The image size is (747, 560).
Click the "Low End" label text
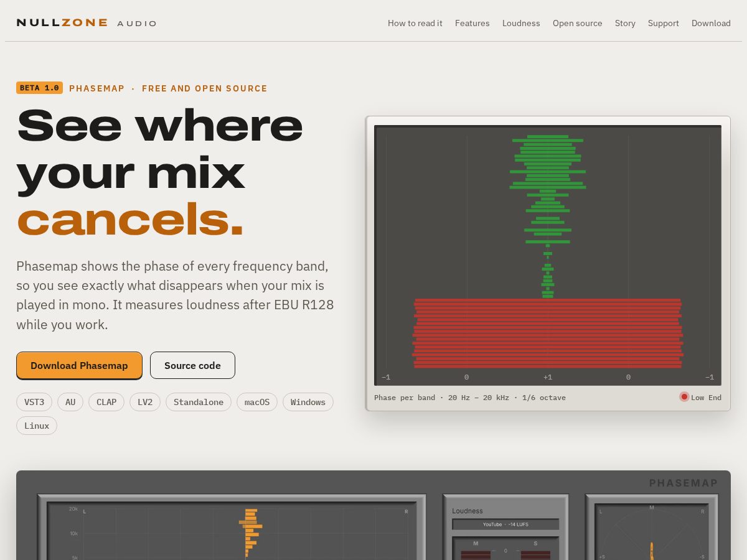click(x=706, y=398)
